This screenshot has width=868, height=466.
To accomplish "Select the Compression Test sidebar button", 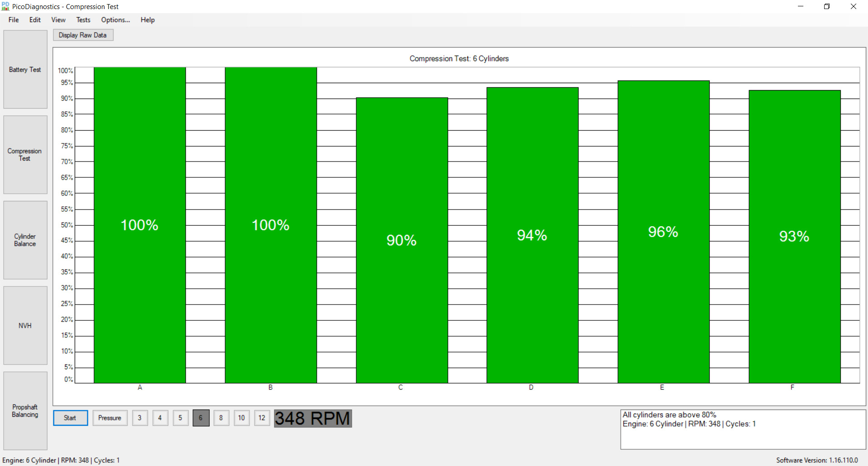I will point(25,155).
